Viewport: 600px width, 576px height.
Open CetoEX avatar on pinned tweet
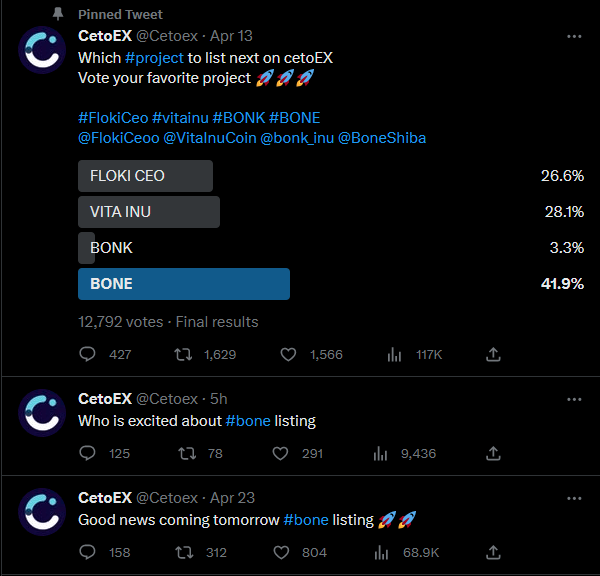pos(43,50)
